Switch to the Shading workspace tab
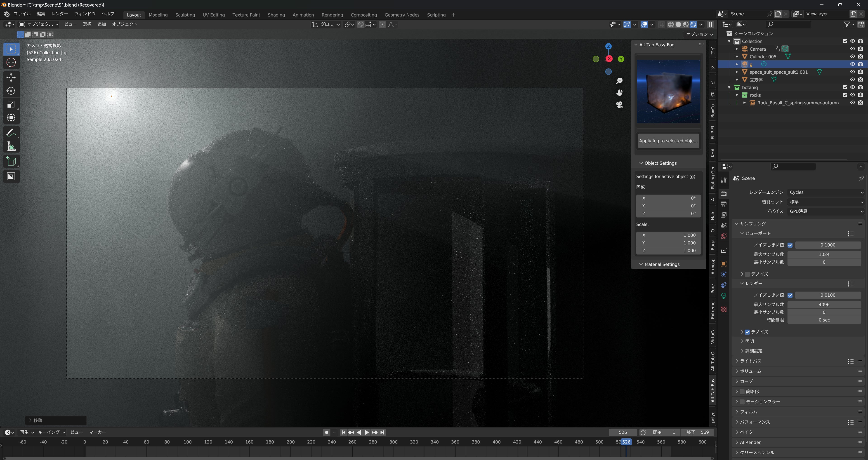The height and width of the screenshot is (460, 868). pyautogui.click(x=276, y=15)
